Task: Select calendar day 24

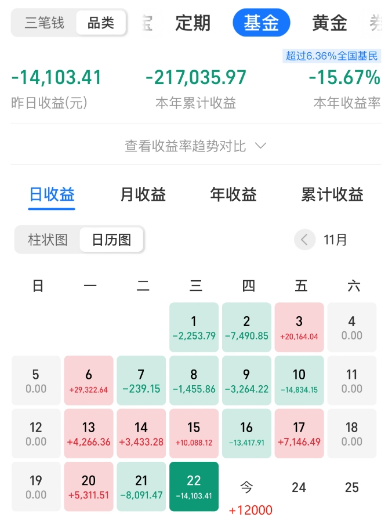Action: pos(299,487)
